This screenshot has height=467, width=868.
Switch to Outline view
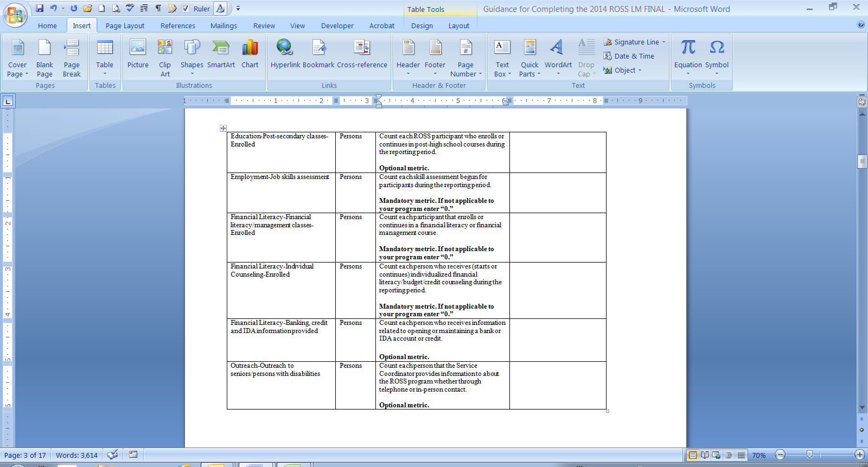coord(729,455)
